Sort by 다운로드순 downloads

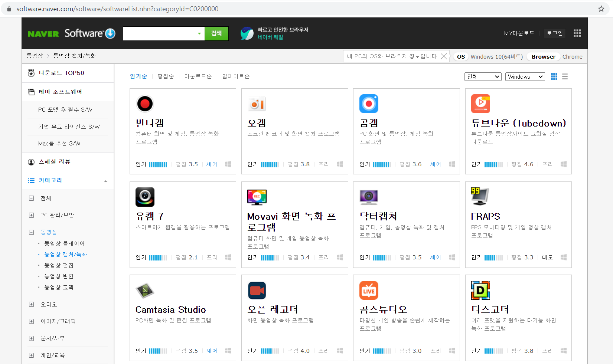[198, 76]
